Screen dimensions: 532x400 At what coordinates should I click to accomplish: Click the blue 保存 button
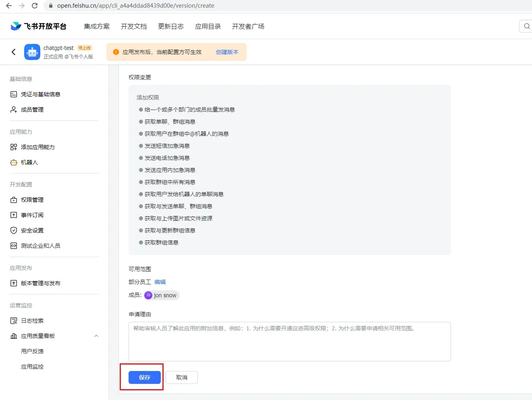(x=145, y=377)
